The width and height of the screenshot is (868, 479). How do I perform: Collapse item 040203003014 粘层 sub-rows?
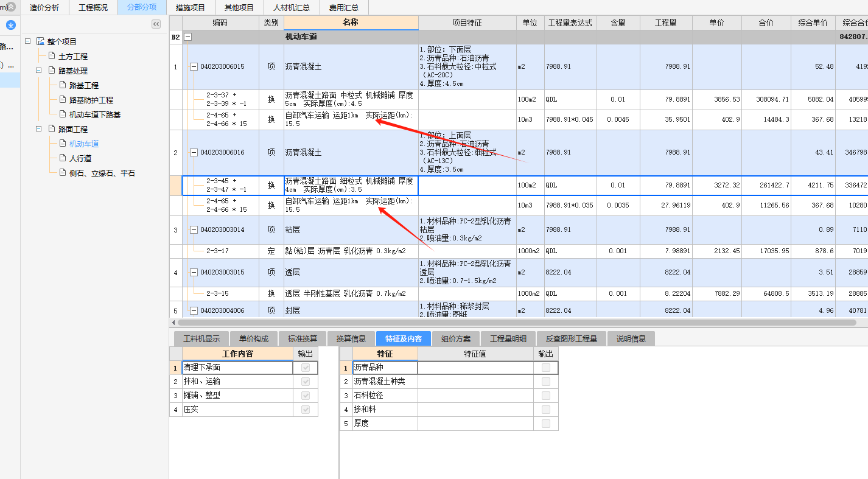tap(194, 230)
